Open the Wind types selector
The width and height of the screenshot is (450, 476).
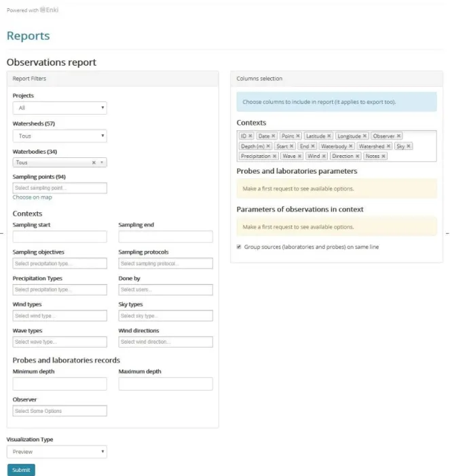tap(60, 316)
